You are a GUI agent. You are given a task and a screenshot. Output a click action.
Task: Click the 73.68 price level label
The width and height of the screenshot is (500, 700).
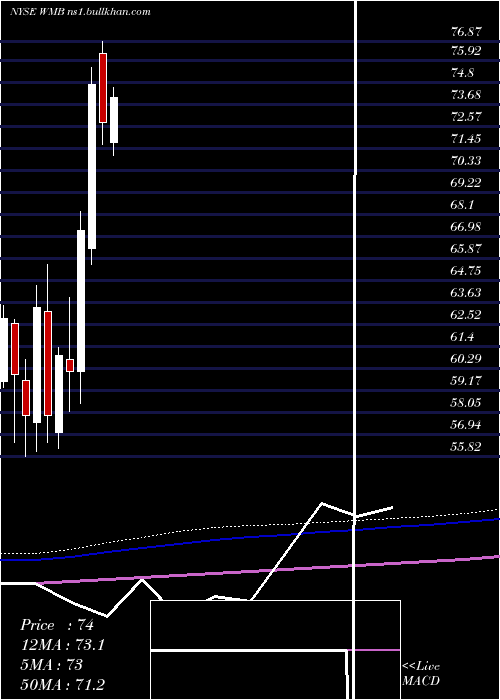[x=466, y=94]
